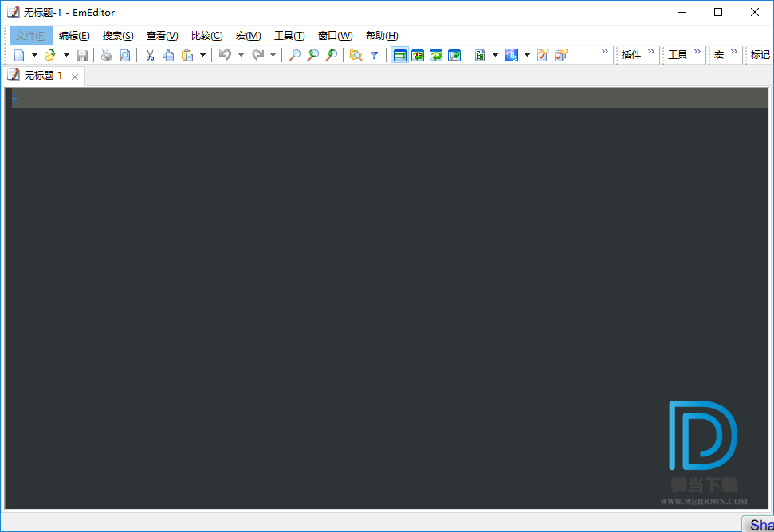Click the EmEditor title bar app icon
This screenshot has height=532, width=774.
coord(14,12)
